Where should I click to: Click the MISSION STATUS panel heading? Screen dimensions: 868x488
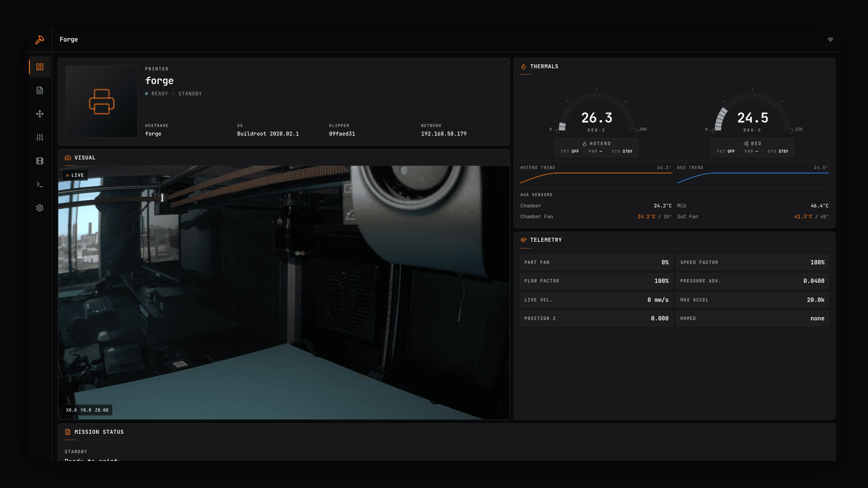coord(99,432)
